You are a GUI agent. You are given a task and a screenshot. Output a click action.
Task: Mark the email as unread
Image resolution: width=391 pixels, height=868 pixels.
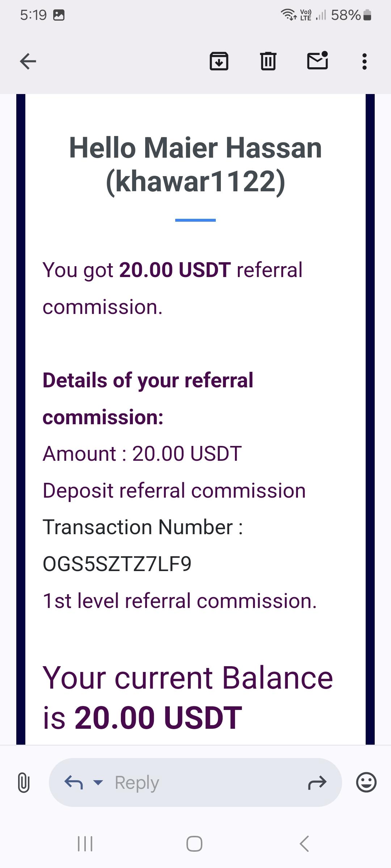[x=318, y=60]
